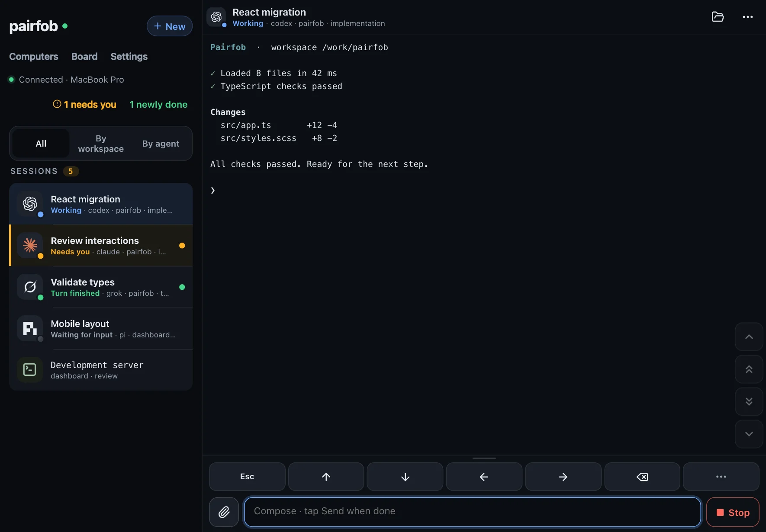Click src/styles.scss in Changes list
Viewport: 766px width, 532px height.
[258, 138]
